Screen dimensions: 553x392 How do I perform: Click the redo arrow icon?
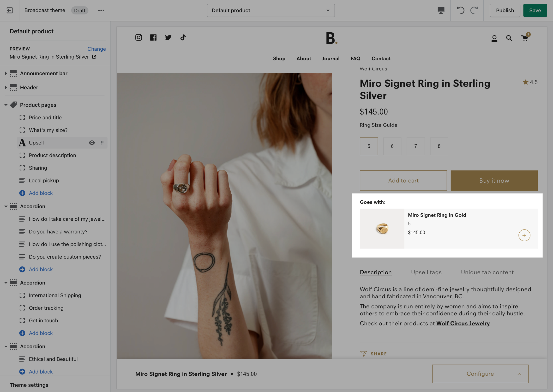474,10
